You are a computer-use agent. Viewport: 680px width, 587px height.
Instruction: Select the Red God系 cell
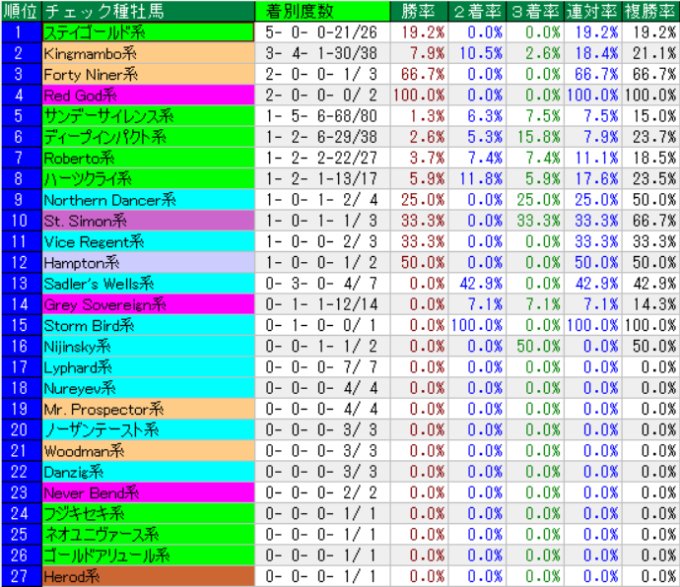[x=148, y=95]
